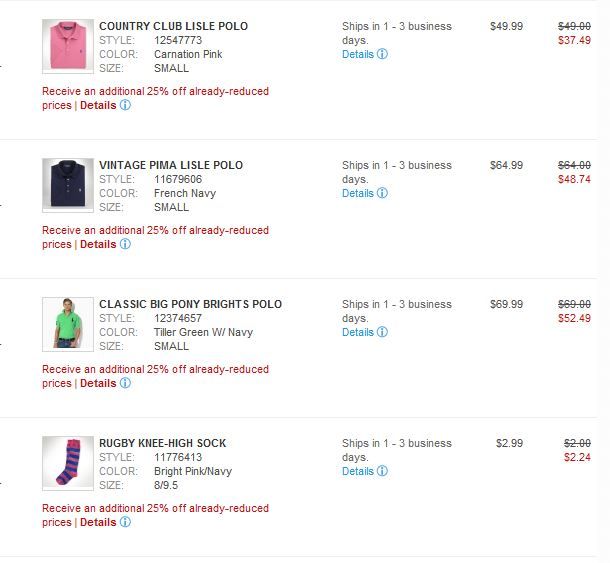Image resolution: width=610 pixels, height=563 pixels.
Task: Click promo info icon under Vintage Pima Lisle Polo
Action: pos(125,244)
